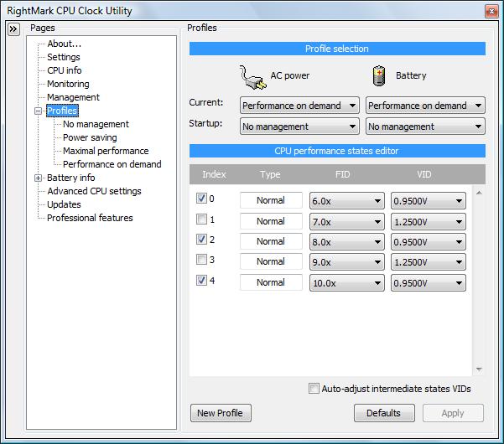Open AC power Startup profile dropdown
The width and height of the screenshot is (504, 444).
tap(299, 126)
